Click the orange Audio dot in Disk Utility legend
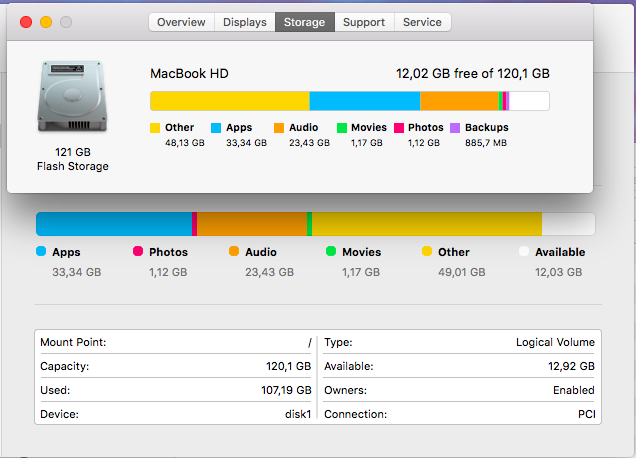The height and width of the screenshot is (458, 636). pos(234,251)
